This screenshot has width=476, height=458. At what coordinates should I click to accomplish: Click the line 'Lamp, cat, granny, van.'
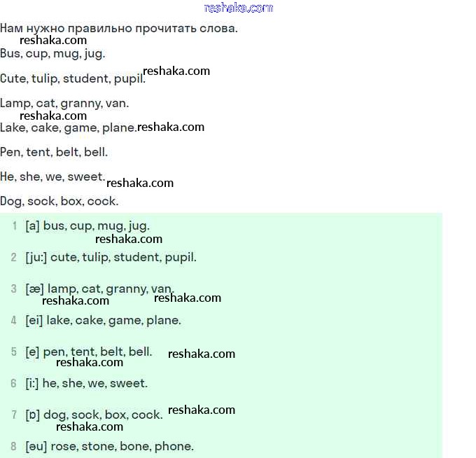tap(64, 104)
